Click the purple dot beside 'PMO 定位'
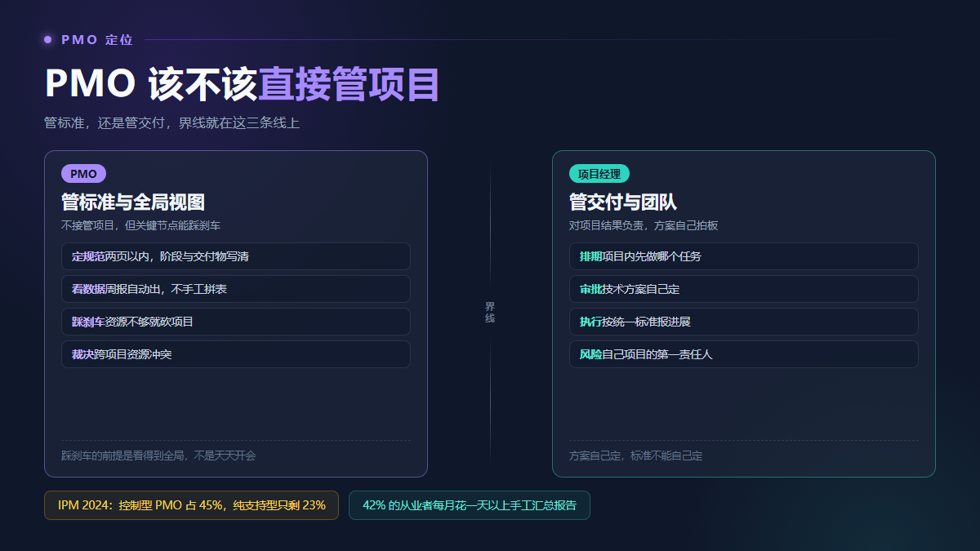This screenshot has width=980, height=551. (x=48, y=39)
